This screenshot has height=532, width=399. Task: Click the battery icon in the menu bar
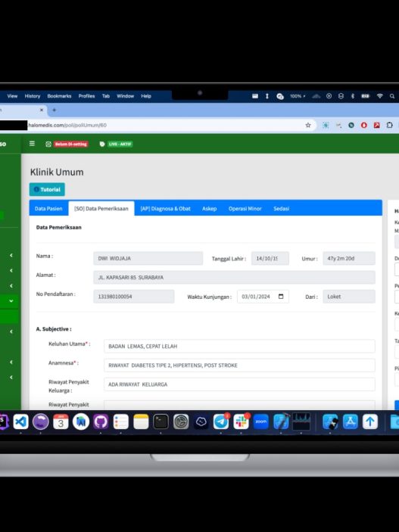click(x=366, y=96)
